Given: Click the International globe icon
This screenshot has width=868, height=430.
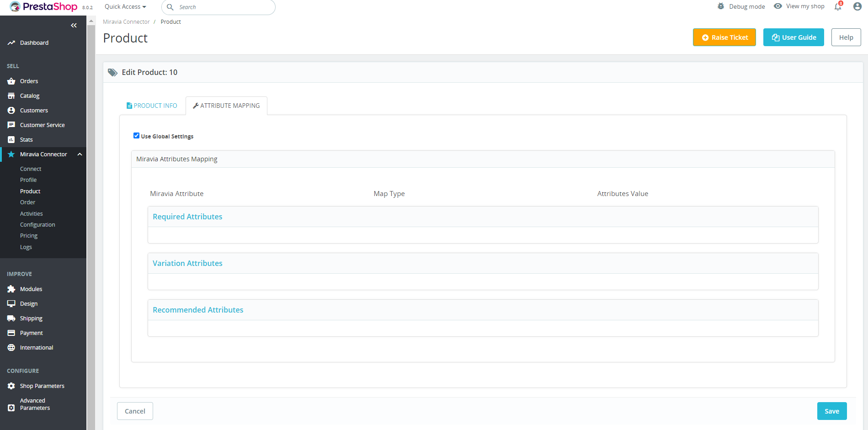Looking at the screenshot, I should [x=11, y=348].
